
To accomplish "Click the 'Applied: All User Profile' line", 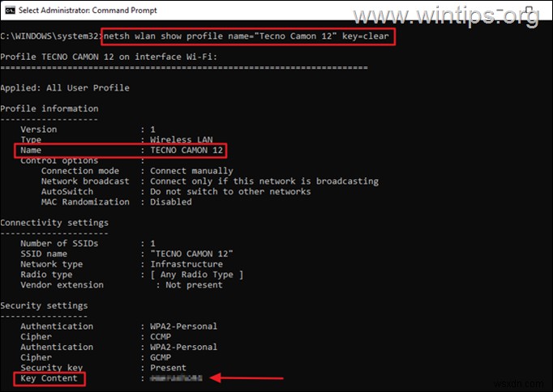I will (x=65, y=87).
